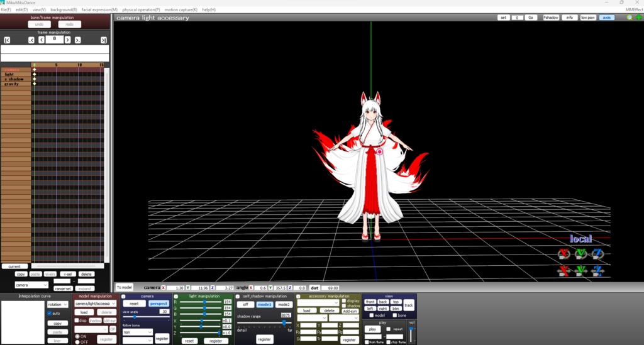
Task: Switch camera to perspect mode
Action: (158, 304)
